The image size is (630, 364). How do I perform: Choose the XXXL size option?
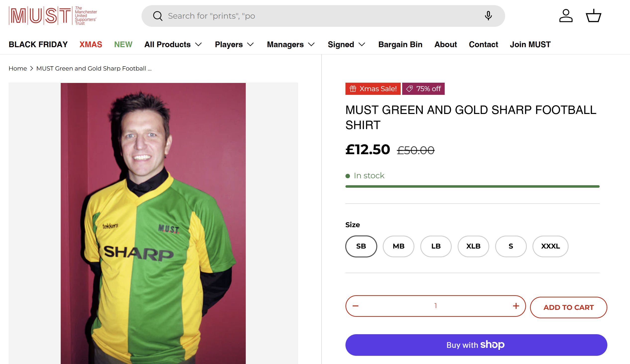pyautogui.click(x=550, y=246)
